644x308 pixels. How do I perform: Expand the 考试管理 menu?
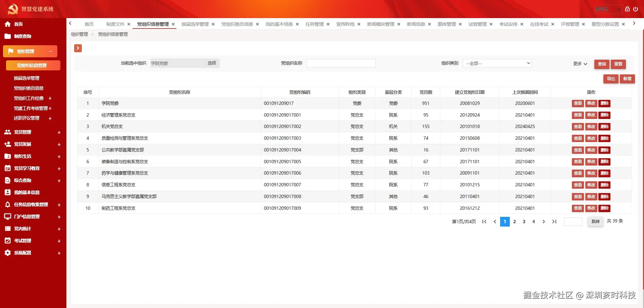pos(59,241)
